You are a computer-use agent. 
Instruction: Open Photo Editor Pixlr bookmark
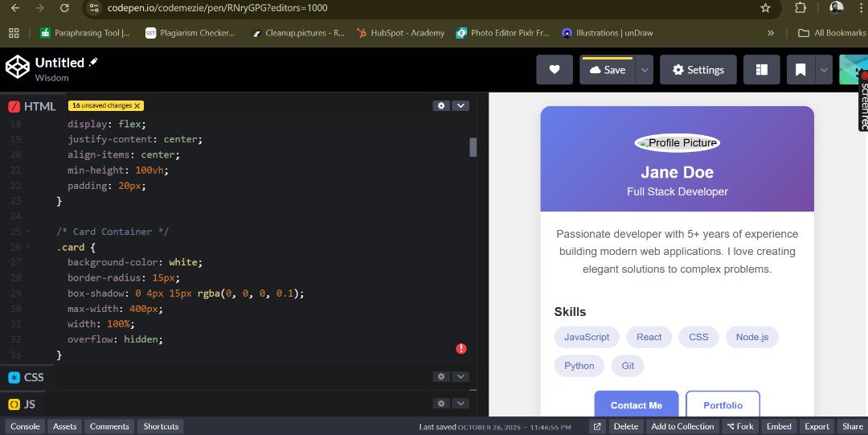(502, 33)
